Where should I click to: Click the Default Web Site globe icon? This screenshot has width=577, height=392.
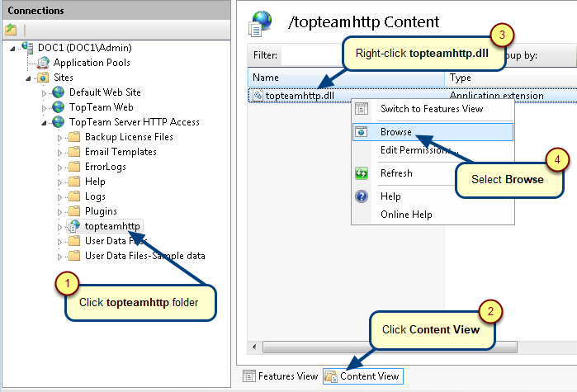click(58, 92)
